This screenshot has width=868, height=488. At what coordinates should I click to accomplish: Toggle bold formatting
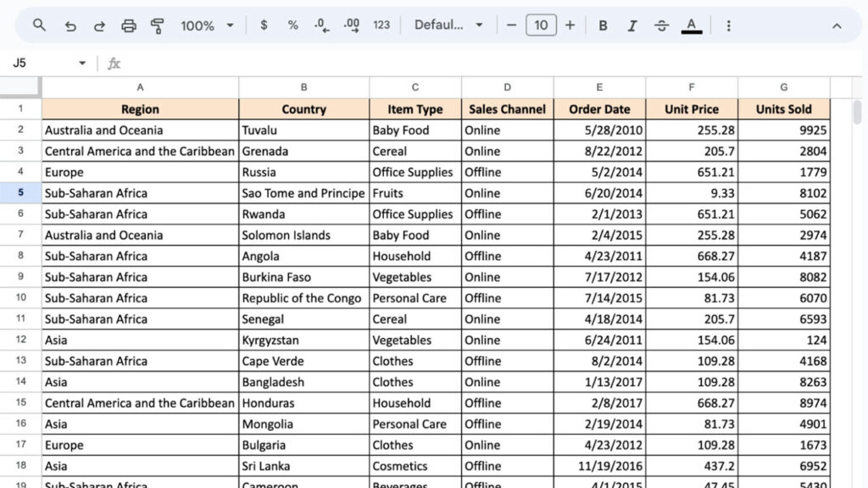pyautogui.click(x=603, y=25)
